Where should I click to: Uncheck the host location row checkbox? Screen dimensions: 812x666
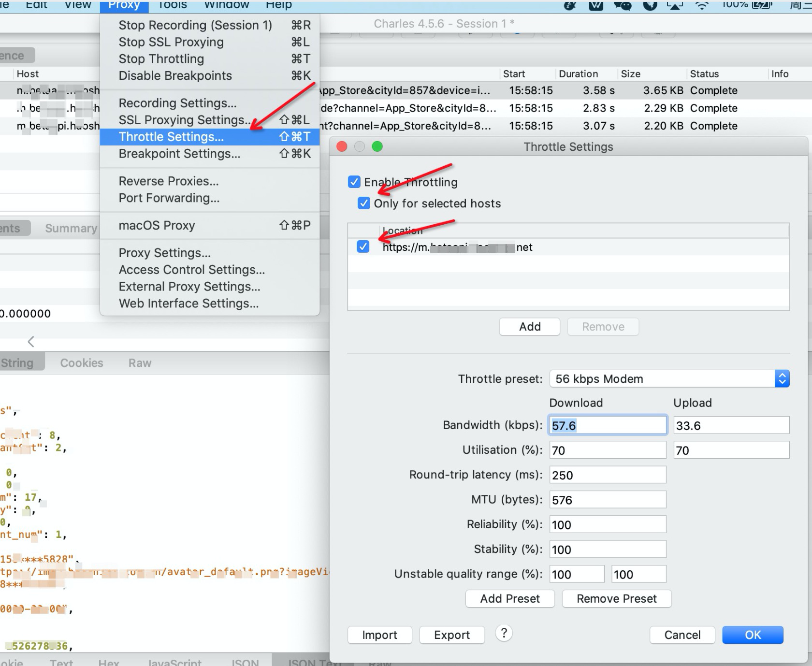pos(363,247)
